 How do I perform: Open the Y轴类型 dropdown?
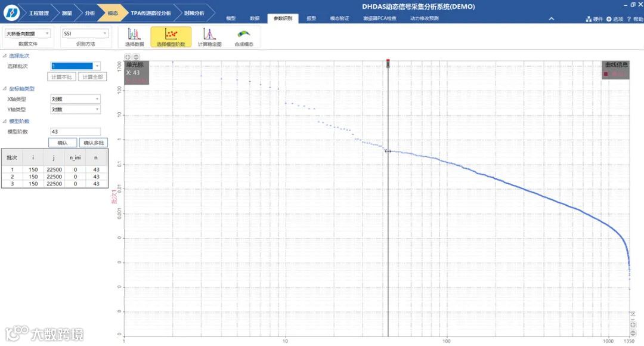(76, 109)
